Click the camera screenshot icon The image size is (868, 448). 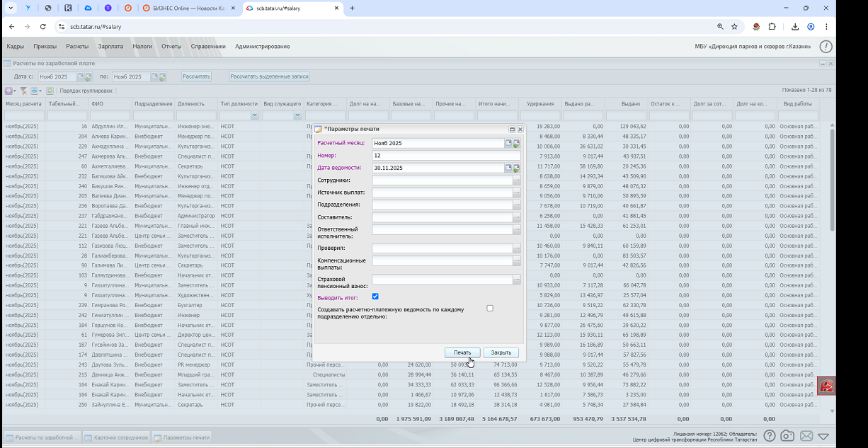[787, 436]
